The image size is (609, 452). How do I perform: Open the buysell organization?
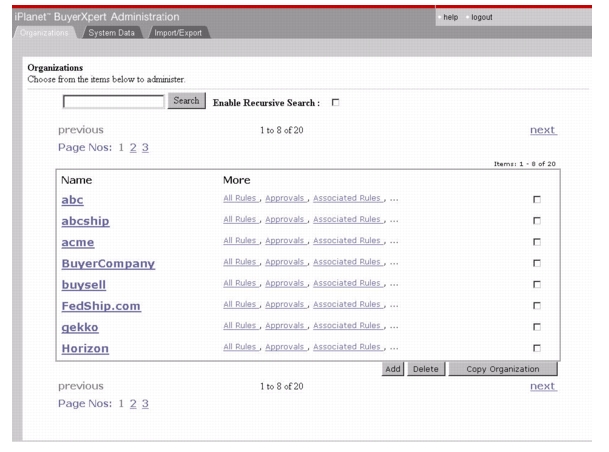point(84,285)
